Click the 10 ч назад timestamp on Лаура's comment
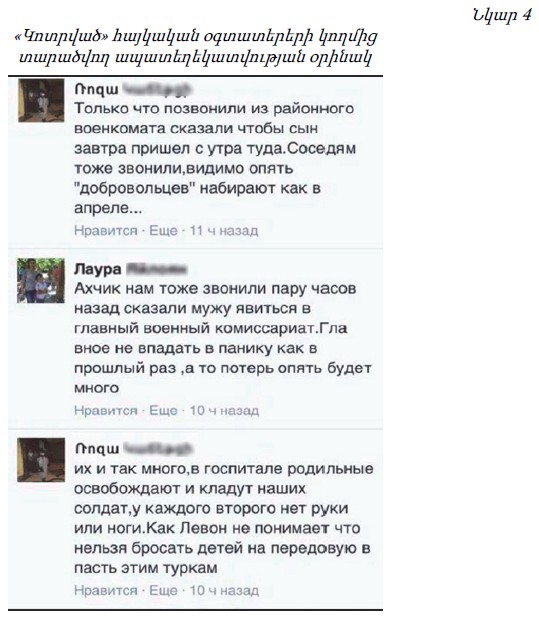The width and height of the screenshot is (539, 618). coord(224,410)
